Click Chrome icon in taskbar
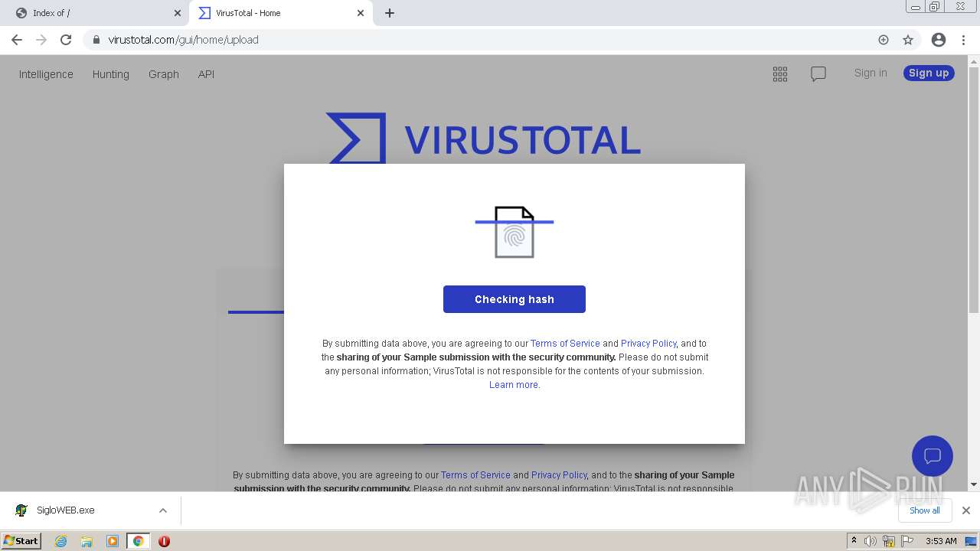 [139, 541]
